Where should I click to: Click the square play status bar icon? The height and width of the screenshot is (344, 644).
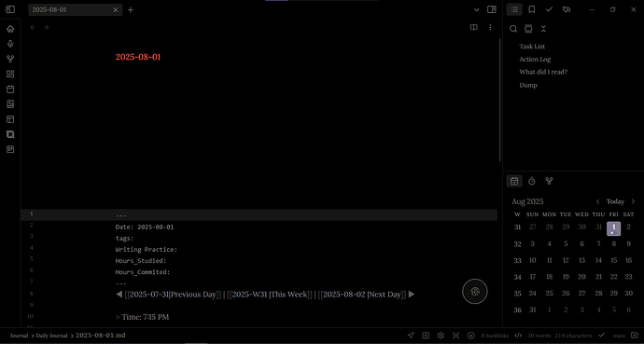(426, 336)
